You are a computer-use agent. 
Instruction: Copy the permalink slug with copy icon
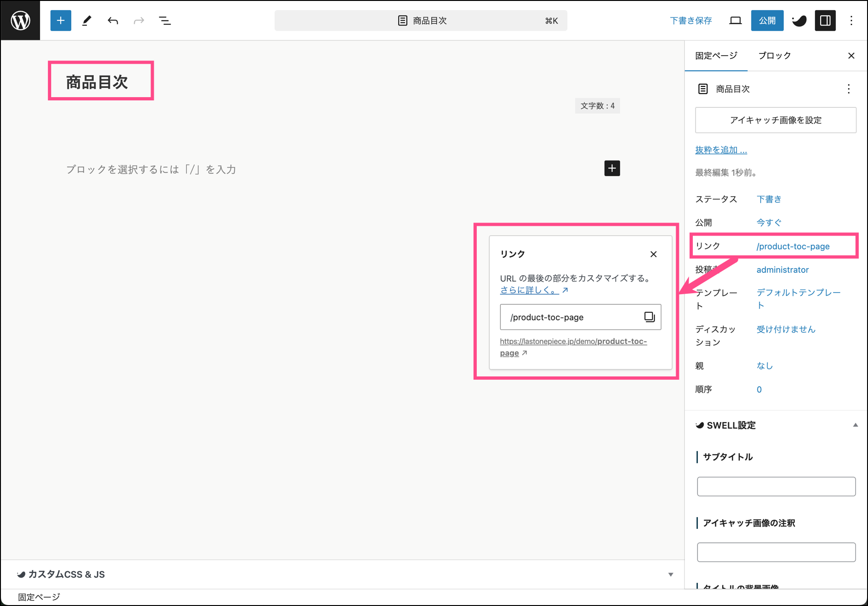point(649,317)
